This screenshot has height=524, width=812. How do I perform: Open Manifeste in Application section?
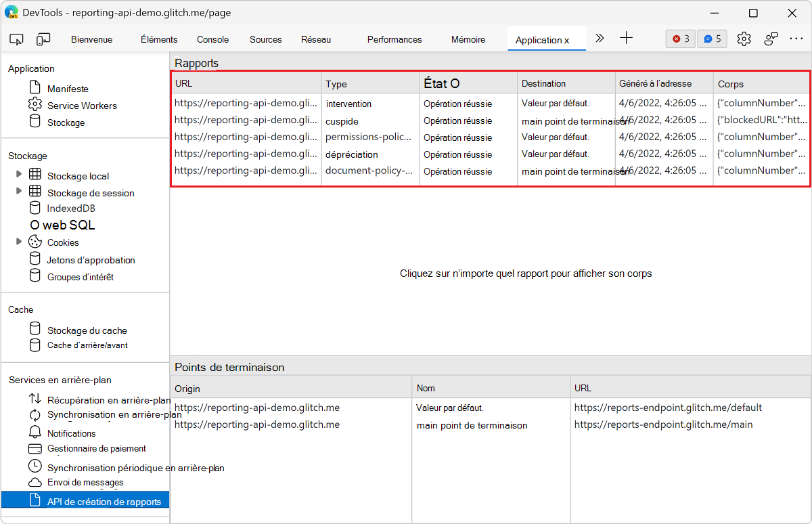[67, 89]
